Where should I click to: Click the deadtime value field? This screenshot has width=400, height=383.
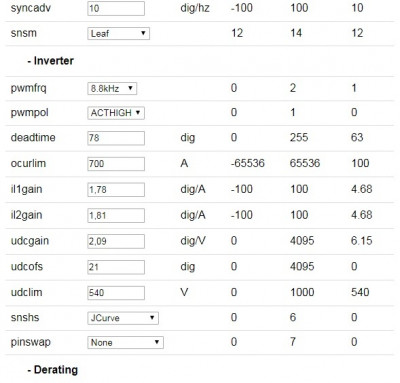[116, 138]
